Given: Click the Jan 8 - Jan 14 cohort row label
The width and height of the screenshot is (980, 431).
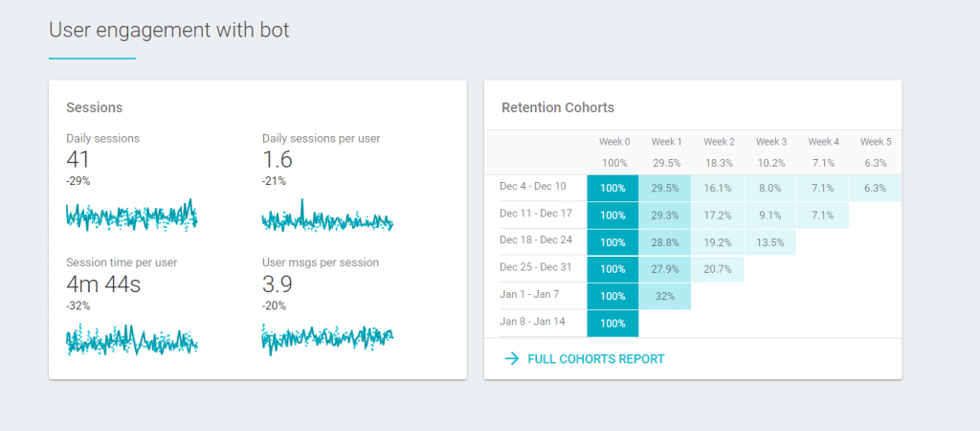Looking at the screenshot, I should tap(534, 321).
